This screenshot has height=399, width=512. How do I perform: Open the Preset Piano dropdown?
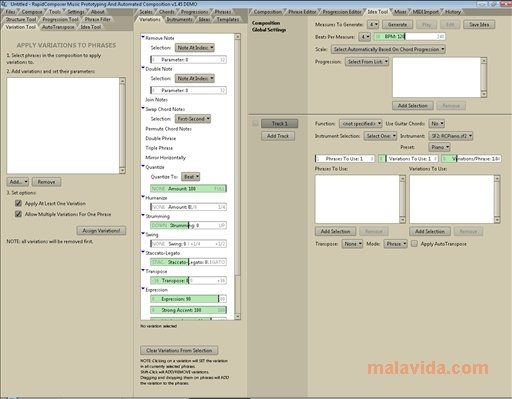440,147
